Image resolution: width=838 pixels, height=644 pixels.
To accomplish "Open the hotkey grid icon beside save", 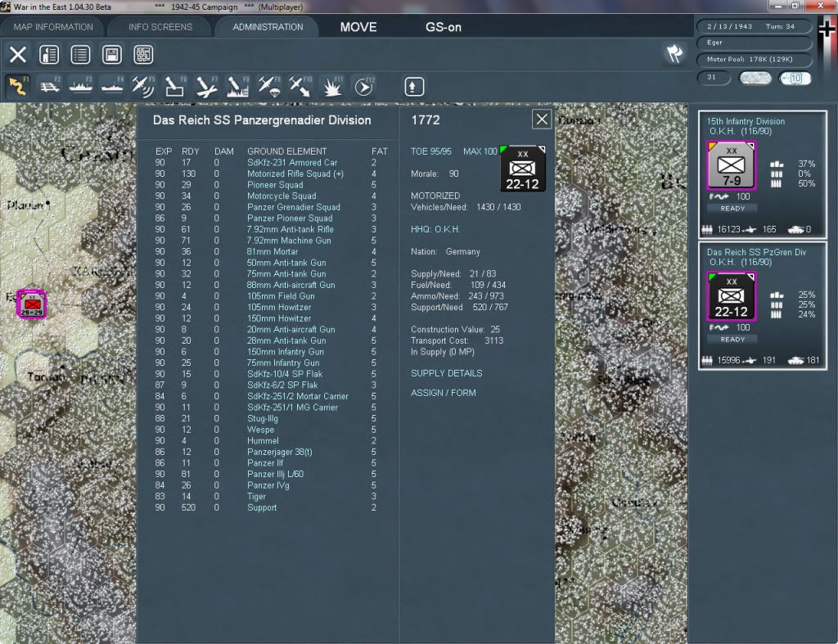I will coord(143,55).
